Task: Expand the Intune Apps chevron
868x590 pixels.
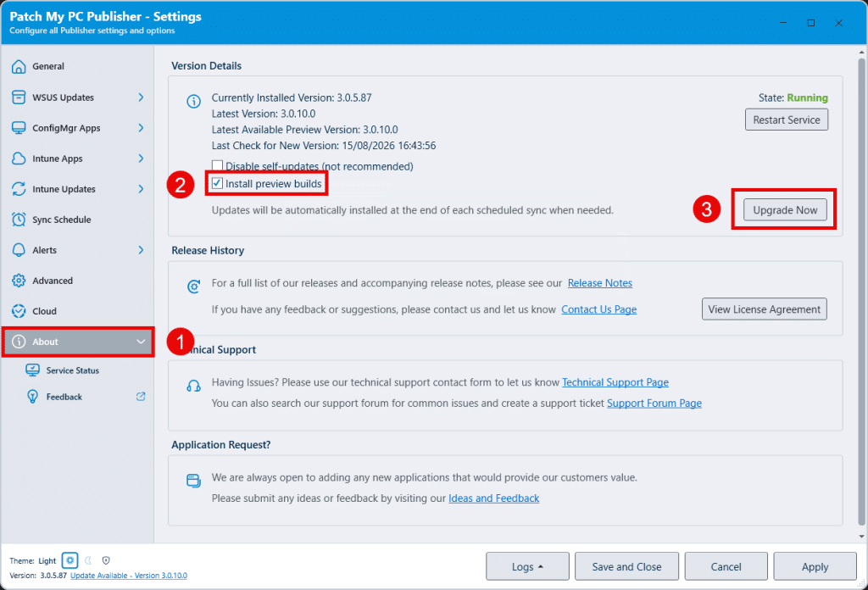Action: pos(141,159)
